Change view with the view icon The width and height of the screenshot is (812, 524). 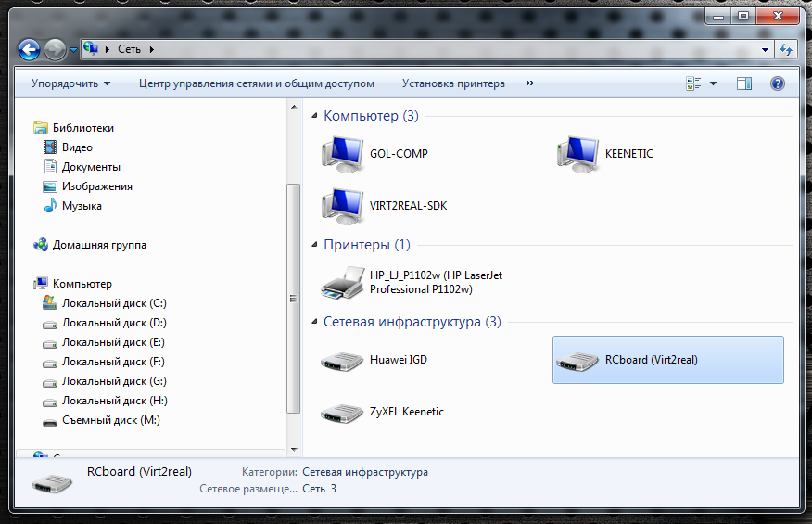tap(694, 83)
